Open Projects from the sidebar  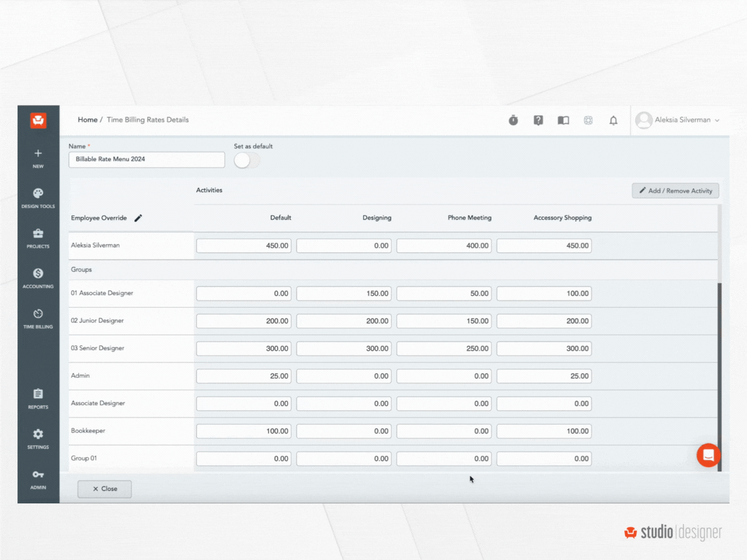point(38,238)
